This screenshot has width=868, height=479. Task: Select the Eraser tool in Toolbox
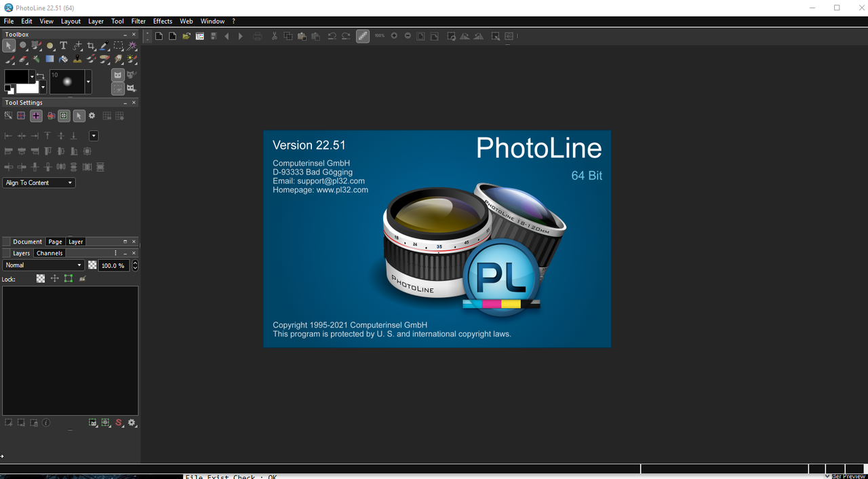(22, 59)
